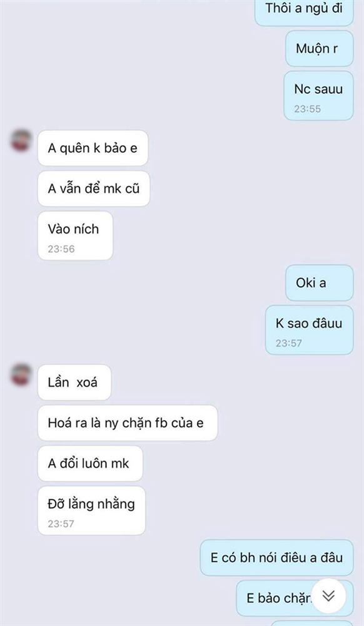Click the 23:57 timestamp under 'Đỡ lằng nhằng'
Image resolution: width=364 pixels, height=626 pixels.
pos(61,523)
